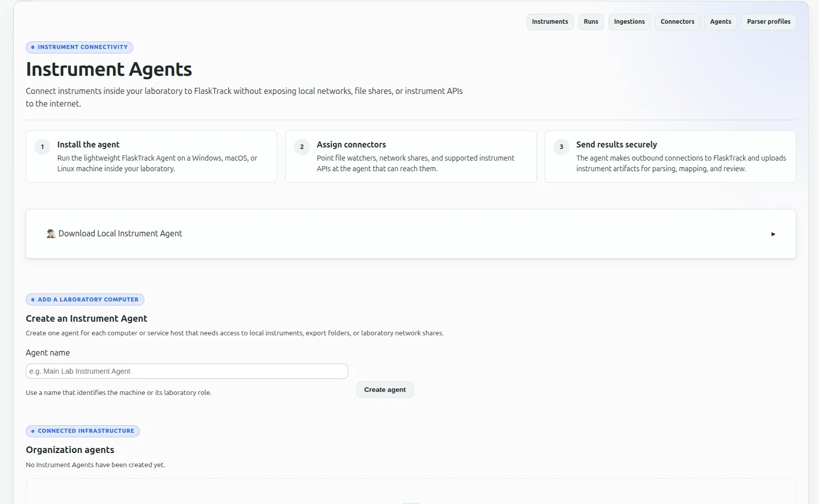Go to the Ingestions tab
Viewport: 819px width, 504px height.
click(x=629, y=22)
